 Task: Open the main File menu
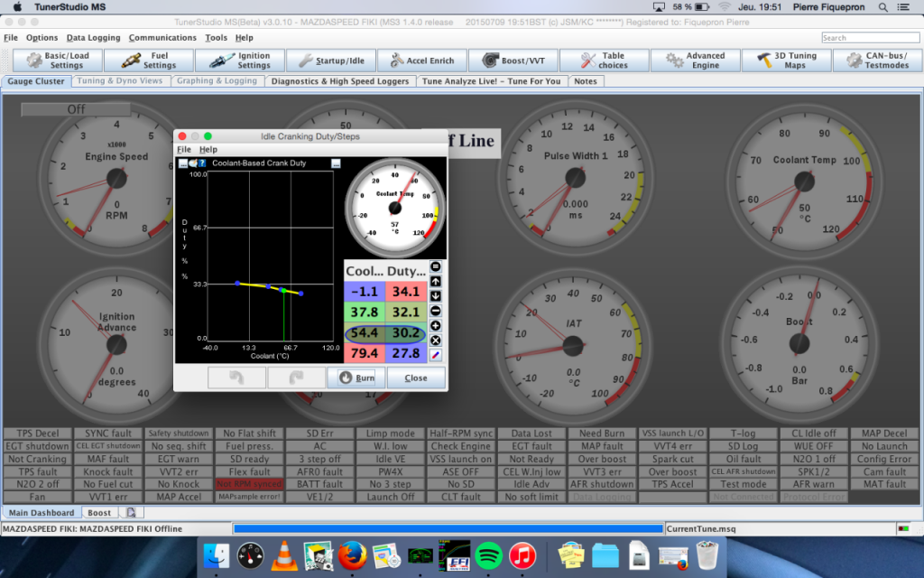click(x=11, y=37)
